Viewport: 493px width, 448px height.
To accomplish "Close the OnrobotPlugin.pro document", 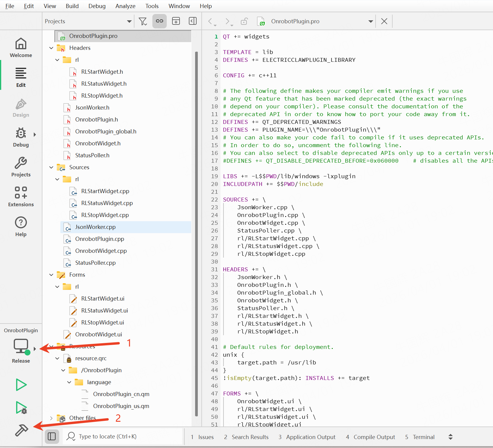I will coord(384,21).
